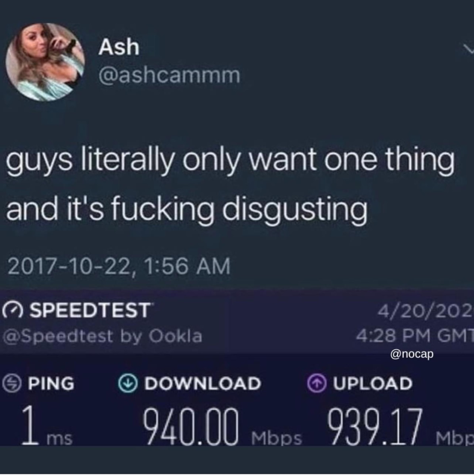Click the 4:28 PM GMT time
Screen dimensions: 474x476
pos(415,336)
